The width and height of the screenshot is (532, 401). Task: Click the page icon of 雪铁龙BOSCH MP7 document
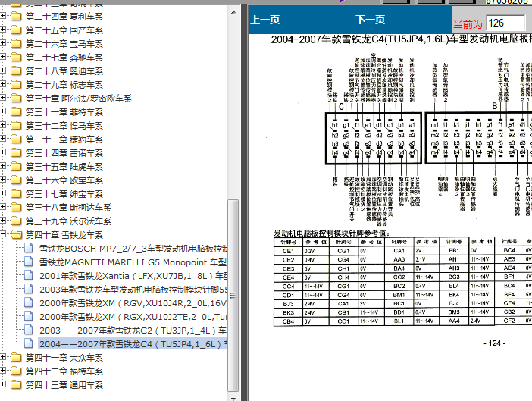pyautogui.click(x=29, y=248)
